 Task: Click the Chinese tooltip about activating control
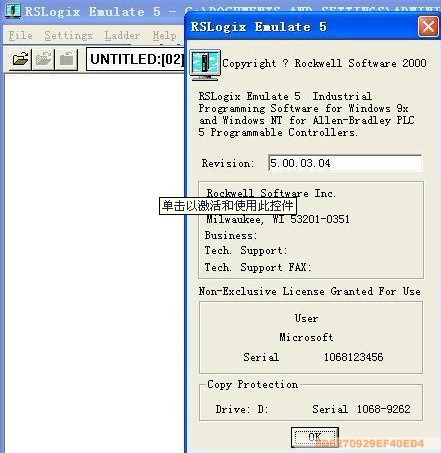click(228, 206)
